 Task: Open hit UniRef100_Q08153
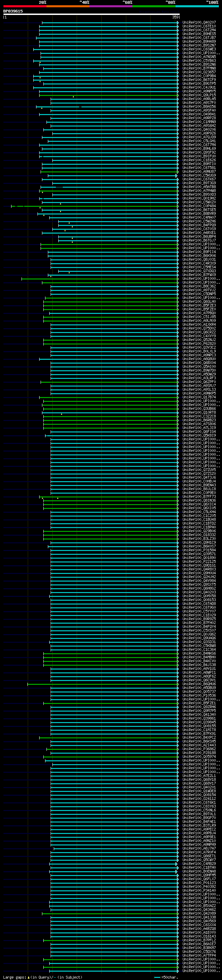click(x=199, y=600)
